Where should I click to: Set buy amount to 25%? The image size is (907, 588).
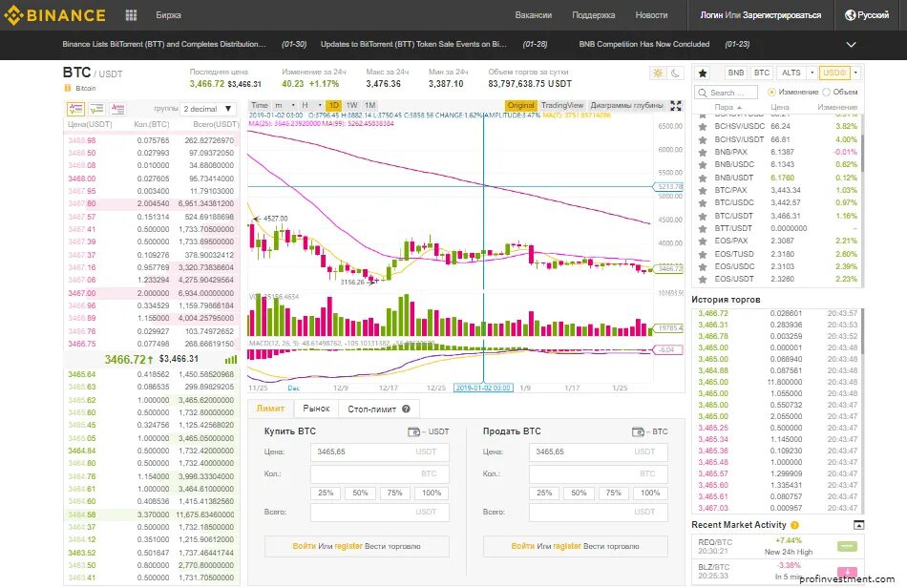click(326, 493)
